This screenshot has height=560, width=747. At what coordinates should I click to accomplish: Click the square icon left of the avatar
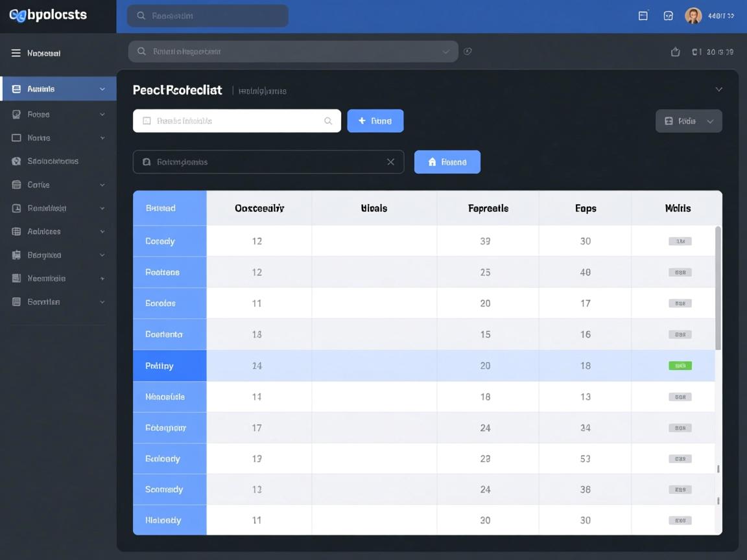pos(669,16)
